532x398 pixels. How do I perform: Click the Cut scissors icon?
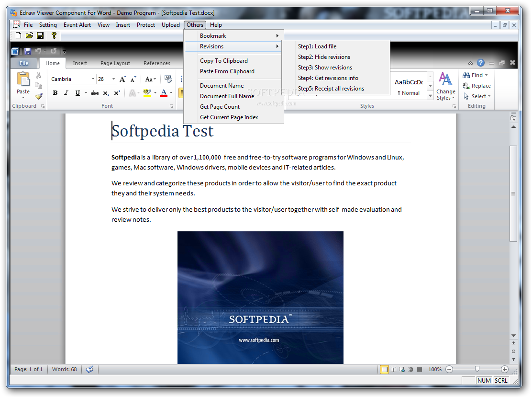[x=39, y=75]
